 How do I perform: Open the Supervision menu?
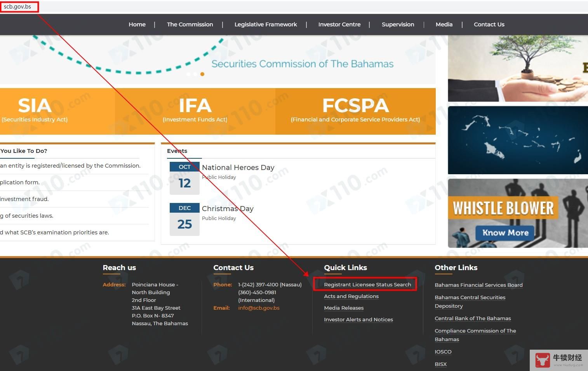coord(398,24)
